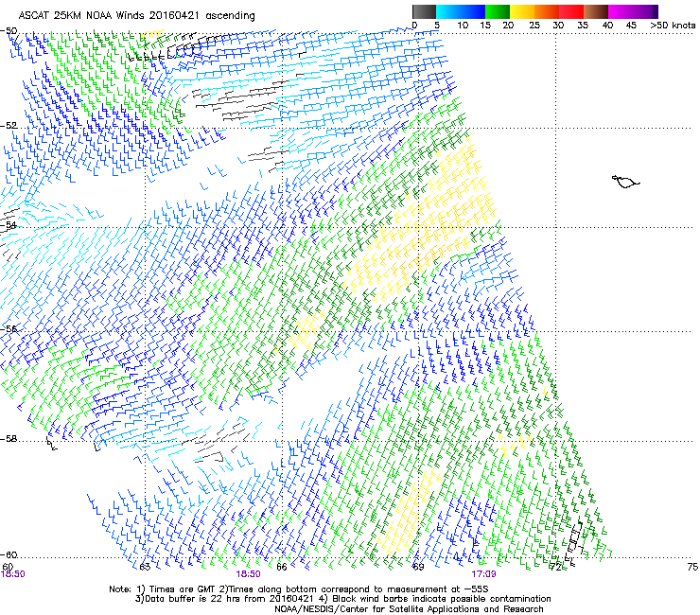The height and width of the screenshot is (615, 700).
Task: Click the '-54' latitude label
Action: pyautogui.click(x=9, y=224)
